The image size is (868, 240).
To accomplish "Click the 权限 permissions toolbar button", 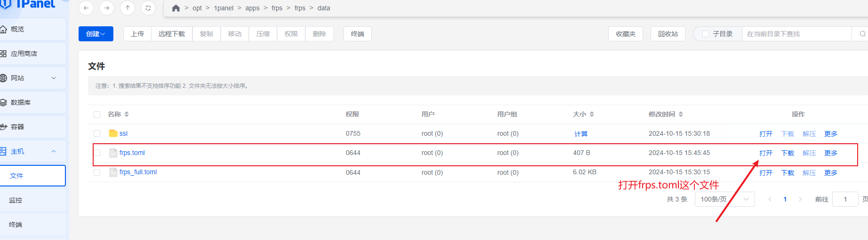I will coord(291,34).
